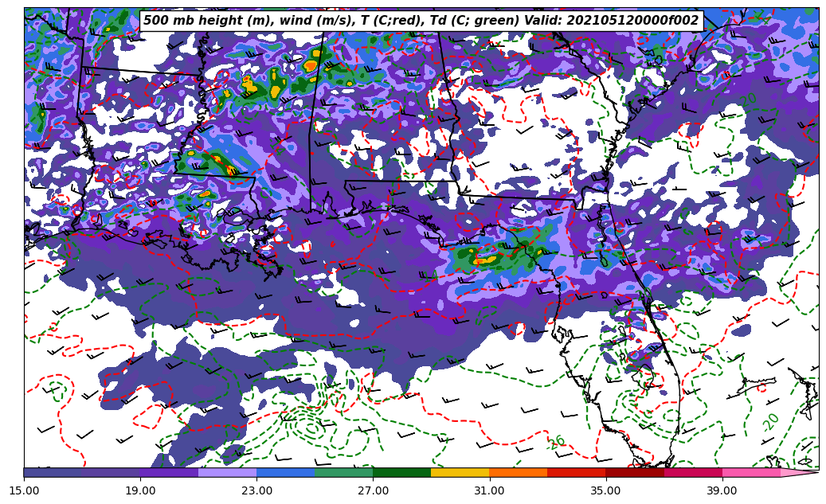Choose the hot pink colorbar swatch
The width and height of the screenshot is (826, 504).
750,472
